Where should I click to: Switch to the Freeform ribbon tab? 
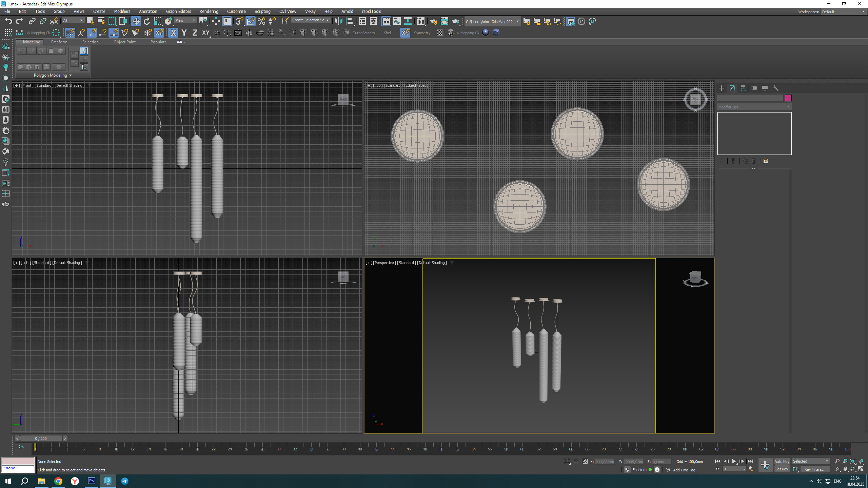point(59,42)
